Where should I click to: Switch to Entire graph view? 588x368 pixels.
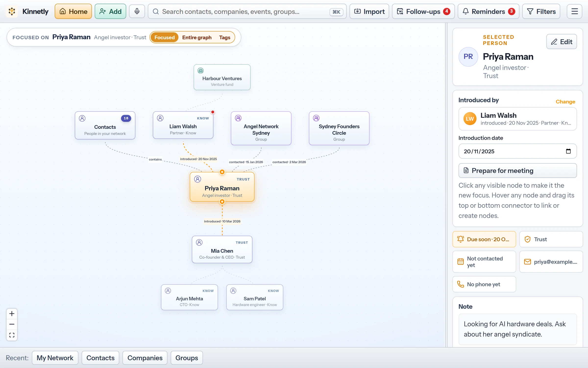pos(197,37)
